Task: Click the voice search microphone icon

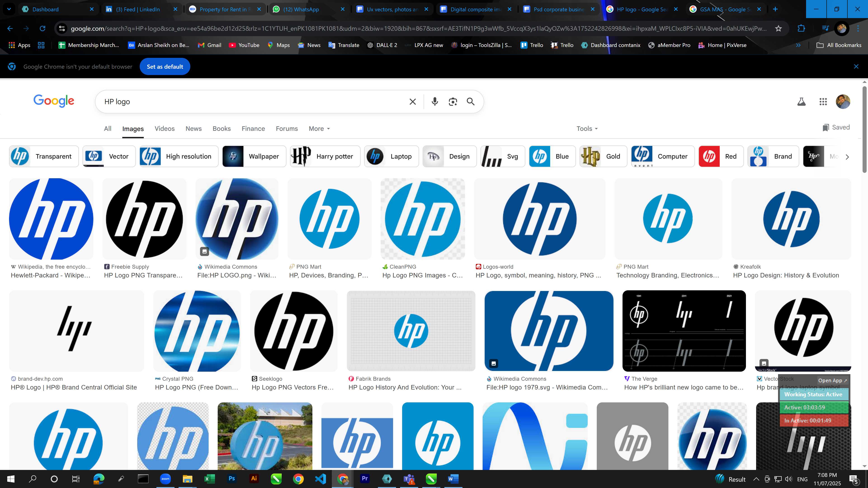Action: point(435,101)
